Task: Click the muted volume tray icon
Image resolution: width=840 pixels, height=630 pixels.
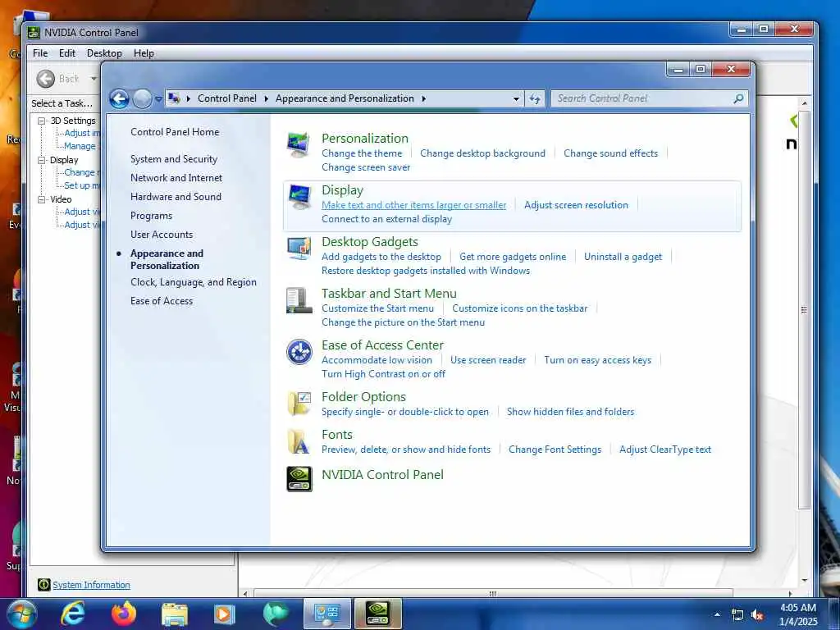Action: [757, 615]
